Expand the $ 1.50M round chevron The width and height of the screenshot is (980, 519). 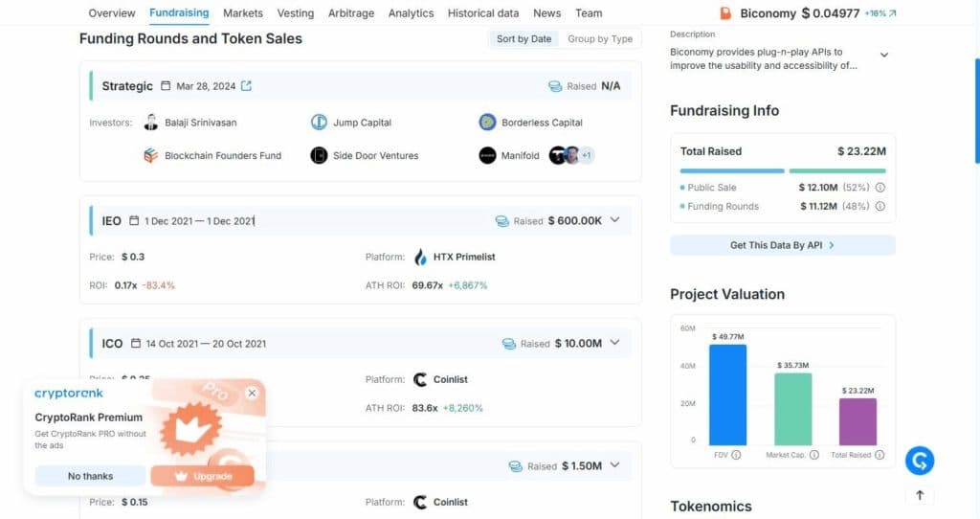pos(615,464)
